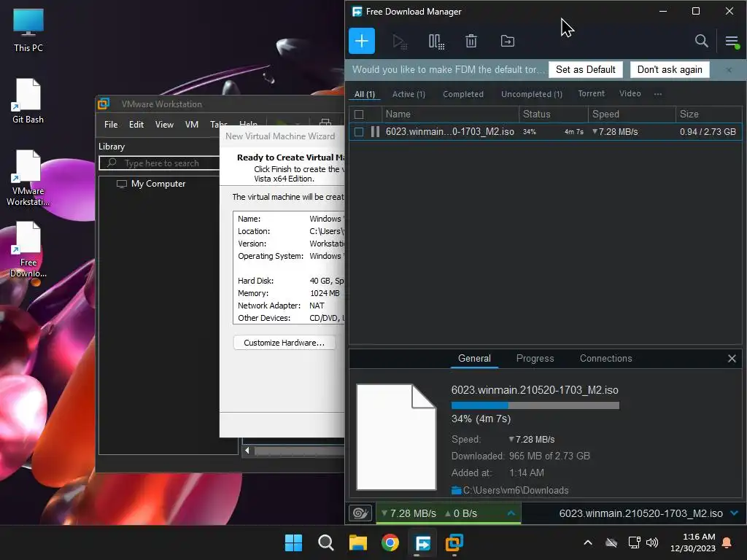
Task: Delete the selected download with the trash icon
Action: [471, 42]
